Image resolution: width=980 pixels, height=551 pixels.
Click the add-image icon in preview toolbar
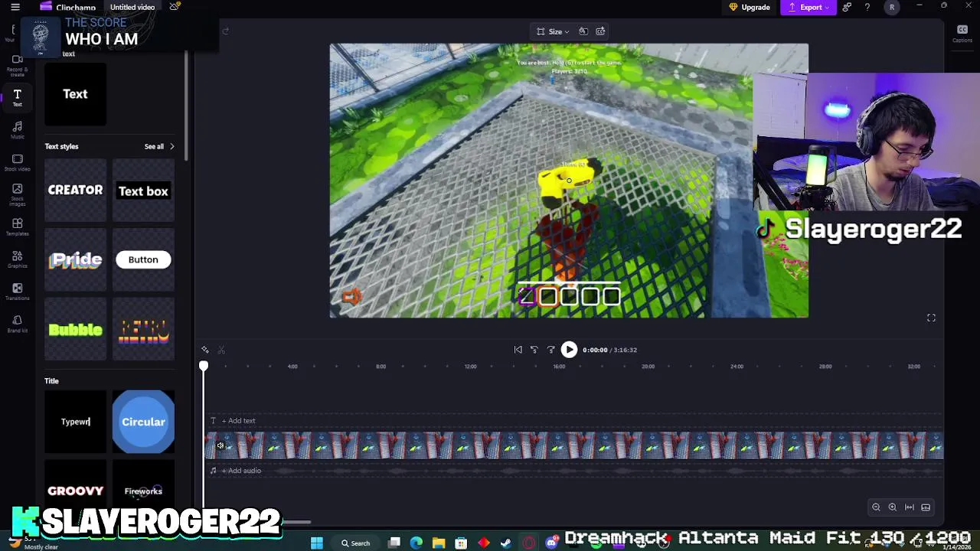click(x=600, y=31)
